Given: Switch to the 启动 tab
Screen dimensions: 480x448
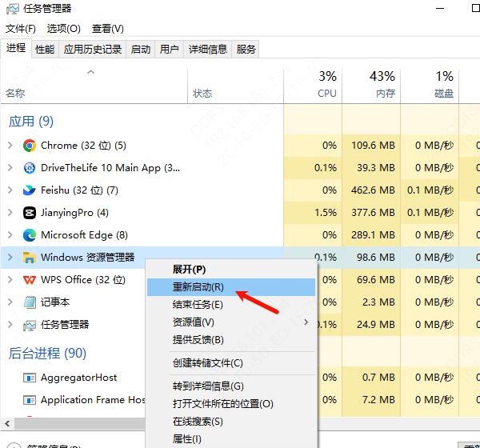Looking at the screenshot, I should [x=141, y=49].
